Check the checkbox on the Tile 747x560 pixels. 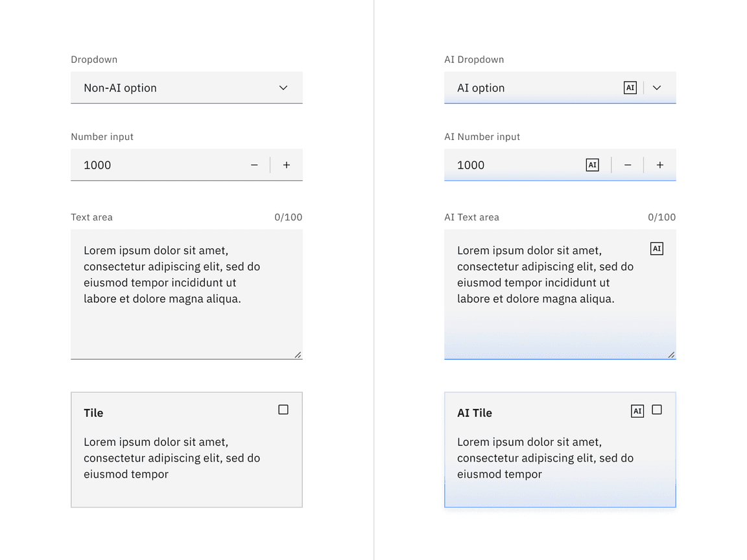coord(283,409)
